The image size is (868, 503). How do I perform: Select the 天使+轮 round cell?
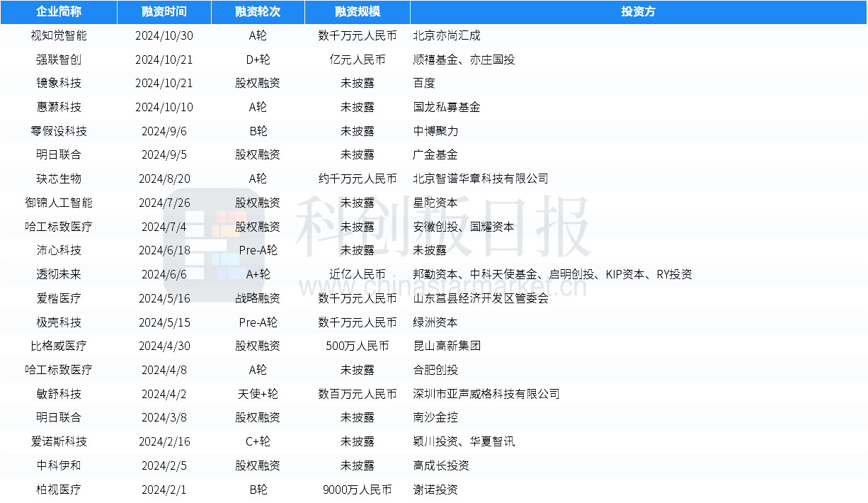(258, 394)
